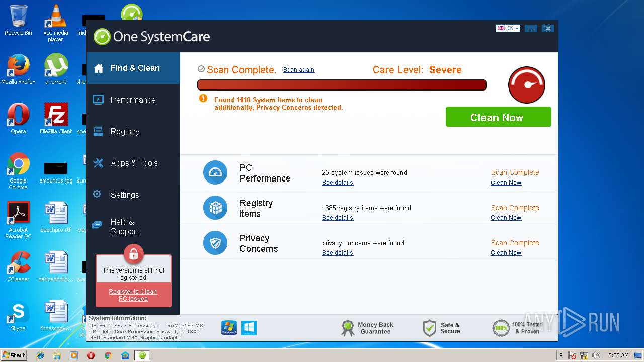Image resolution: width=644 pixels, height=362 pixels.
Task: Show hidden system tray icons
Action: point(561,355)
